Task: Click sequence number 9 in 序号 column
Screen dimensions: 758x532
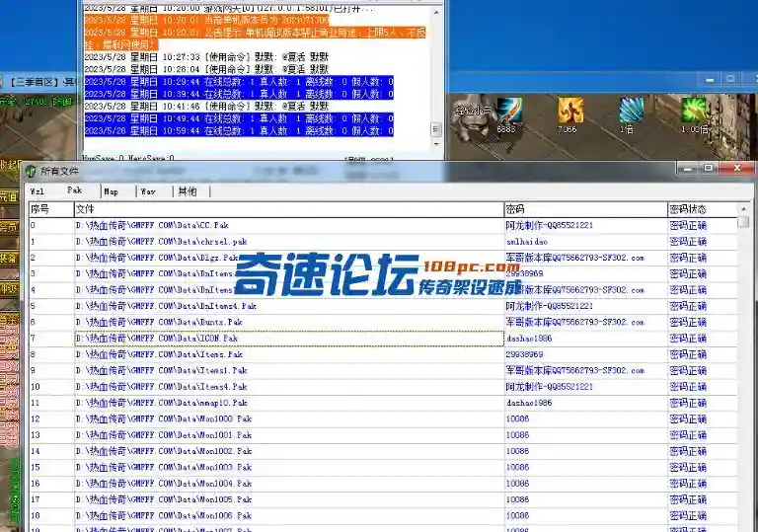Action: [x=33, y=370]
